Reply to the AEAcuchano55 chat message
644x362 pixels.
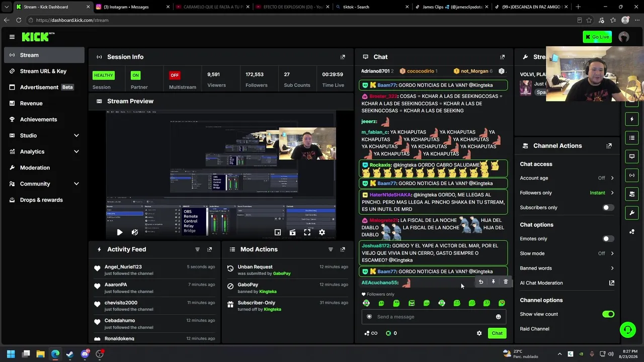[481, 282]
